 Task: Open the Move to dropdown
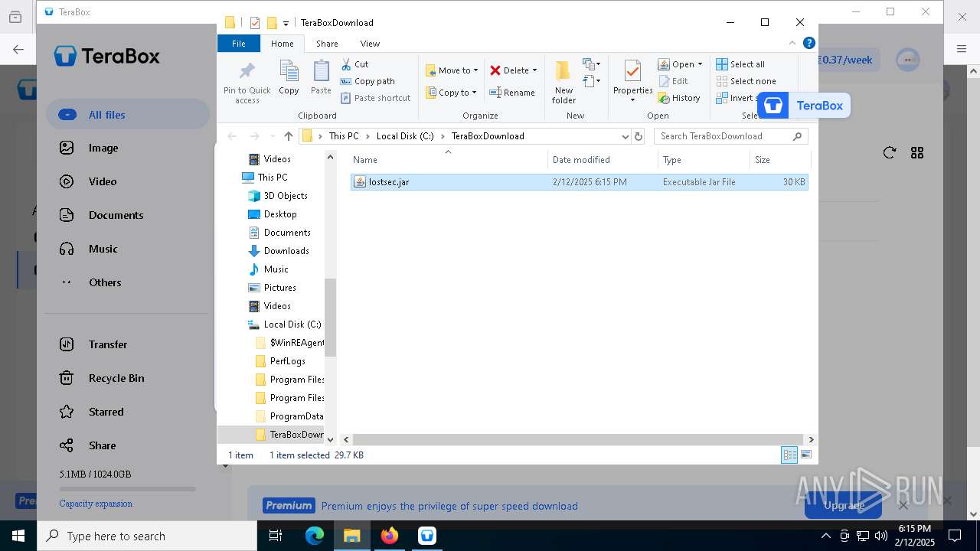tap(452, 70)
